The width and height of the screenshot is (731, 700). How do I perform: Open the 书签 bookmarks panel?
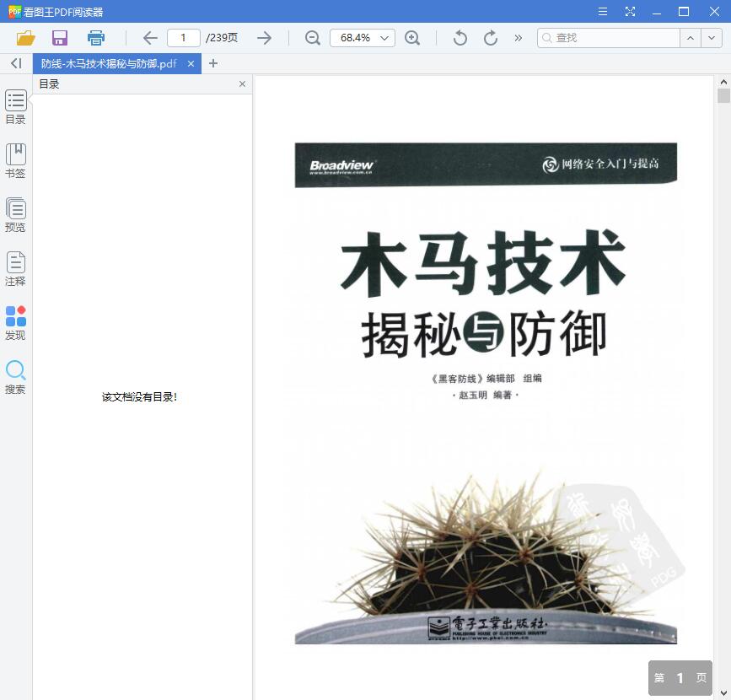[x=15, y=161]
